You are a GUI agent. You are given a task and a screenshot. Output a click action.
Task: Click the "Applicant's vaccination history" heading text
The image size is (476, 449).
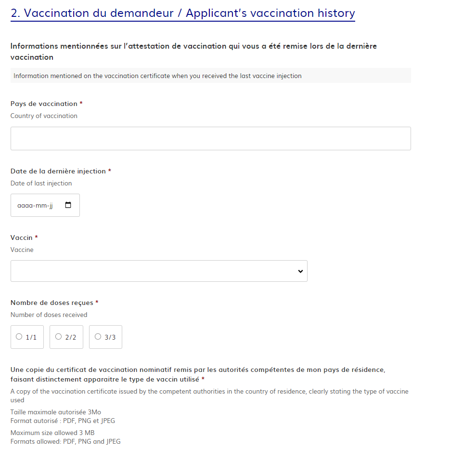click(270, 13)
